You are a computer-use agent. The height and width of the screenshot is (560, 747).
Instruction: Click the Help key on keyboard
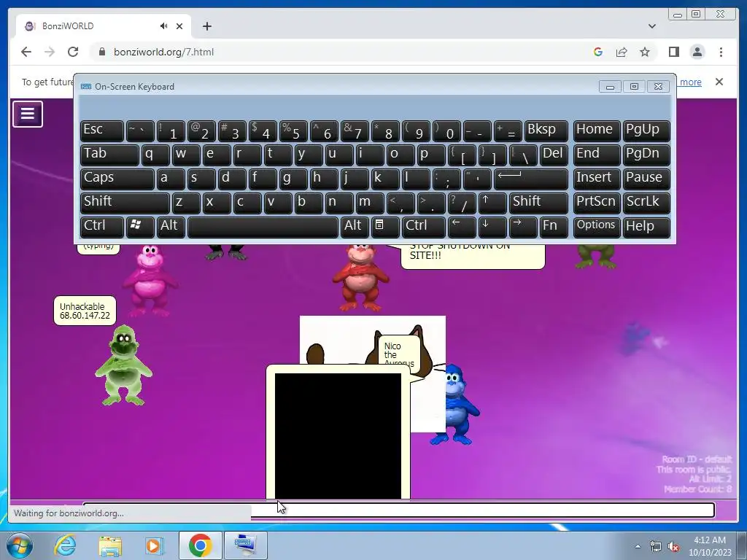click(x=646, y=227)
